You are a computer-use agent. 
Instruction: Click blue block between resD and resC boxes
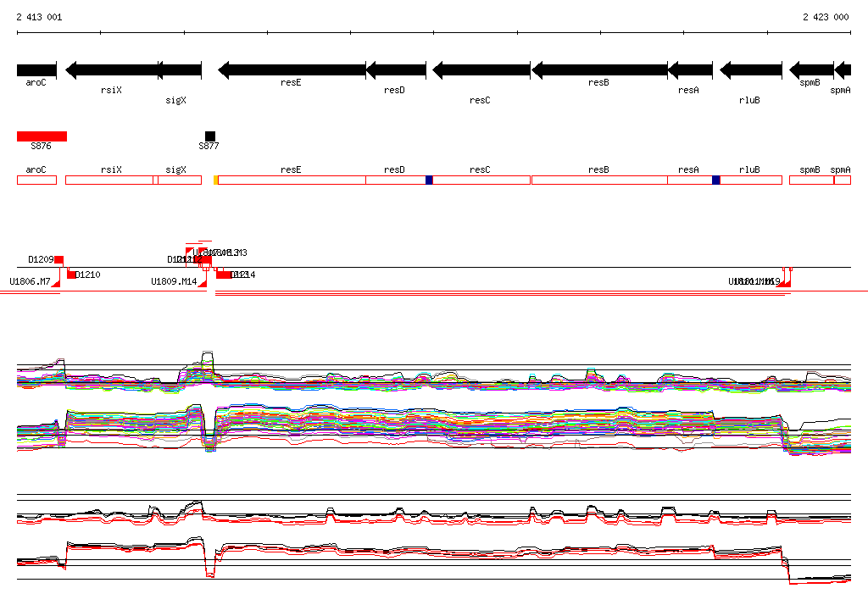(429, 180)
